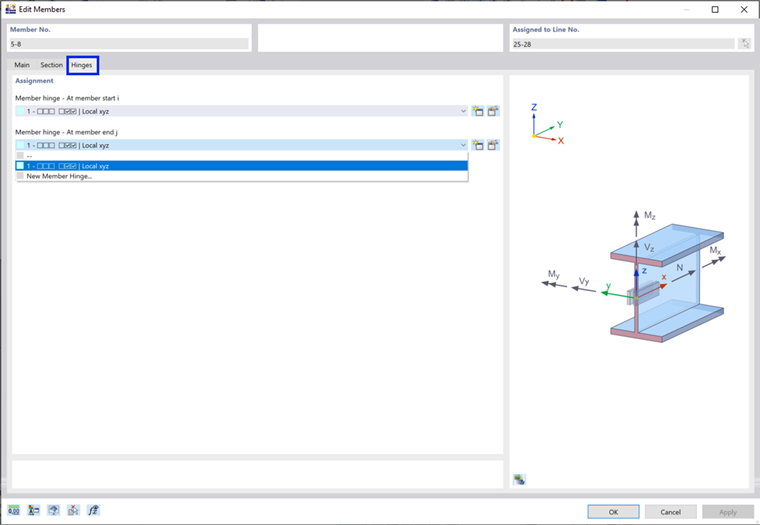
Task: Switch to the Main tab
Action: coord(22,65)
